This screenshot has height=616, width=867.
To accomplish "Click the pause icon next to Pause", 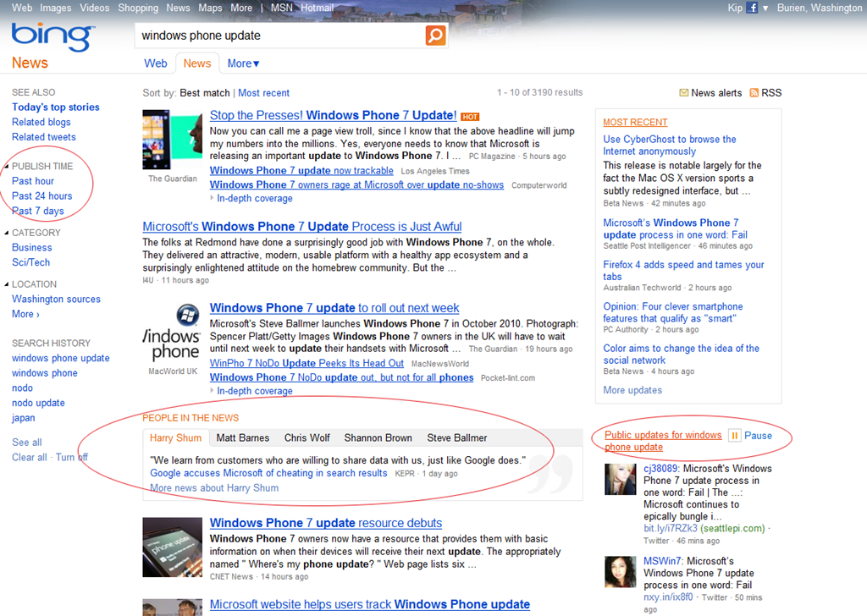I will point(734,435).
